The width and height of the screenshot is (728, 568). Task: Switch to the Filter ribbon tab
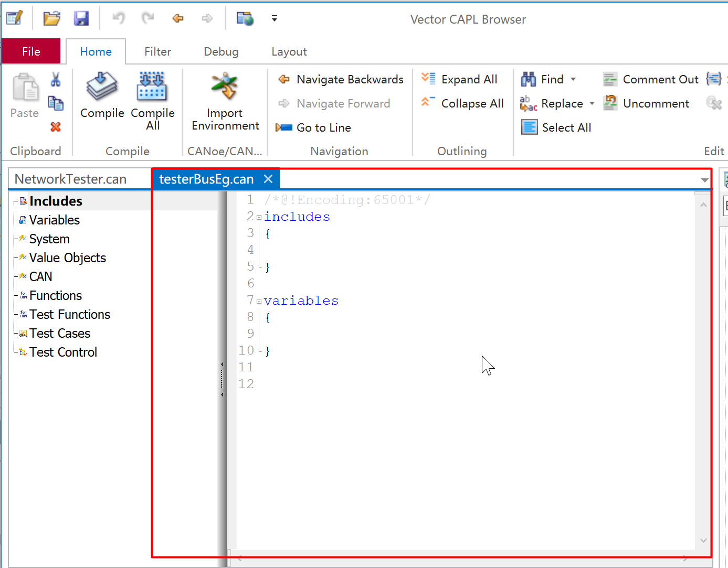point(157,51)
